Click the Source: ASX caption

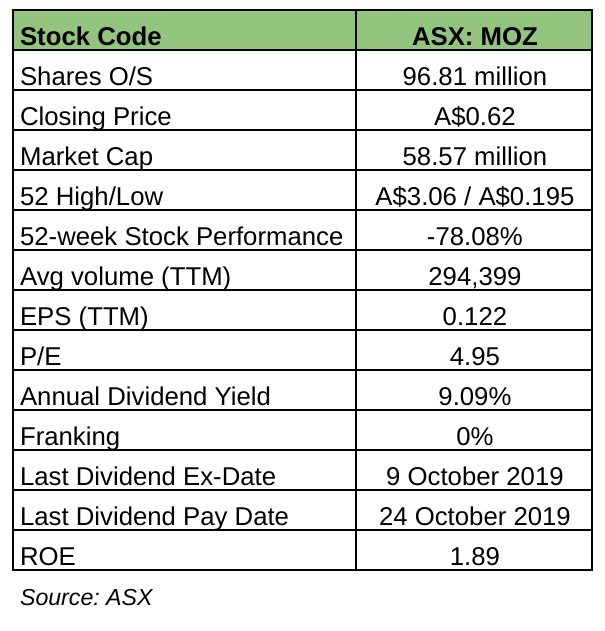[x=86, y=597]
